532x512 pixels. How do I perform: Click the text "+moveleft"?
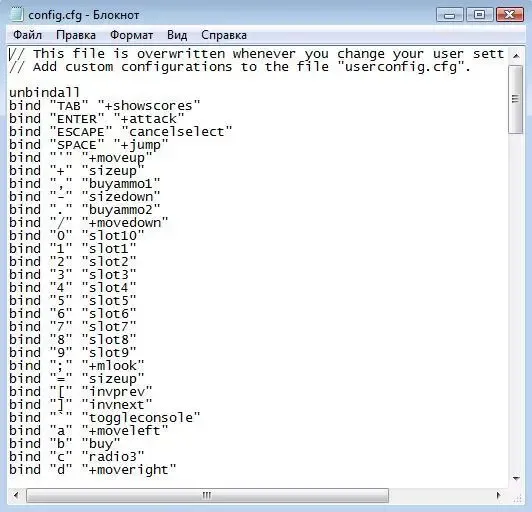[x=125, y=431]
